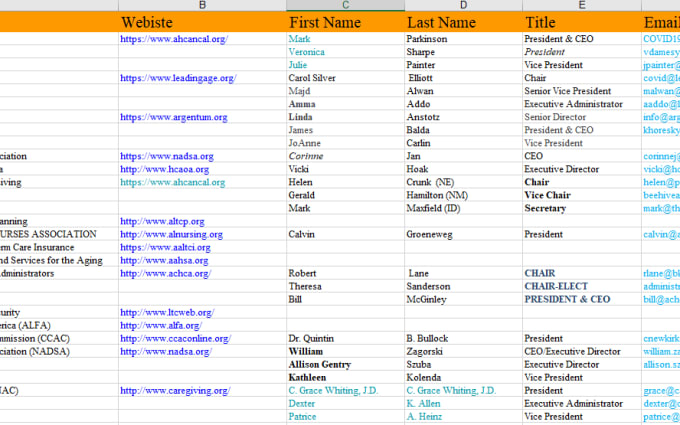Click the cell reading Majd
Viewport: 680px width, 425px height.
pos(345,91)
